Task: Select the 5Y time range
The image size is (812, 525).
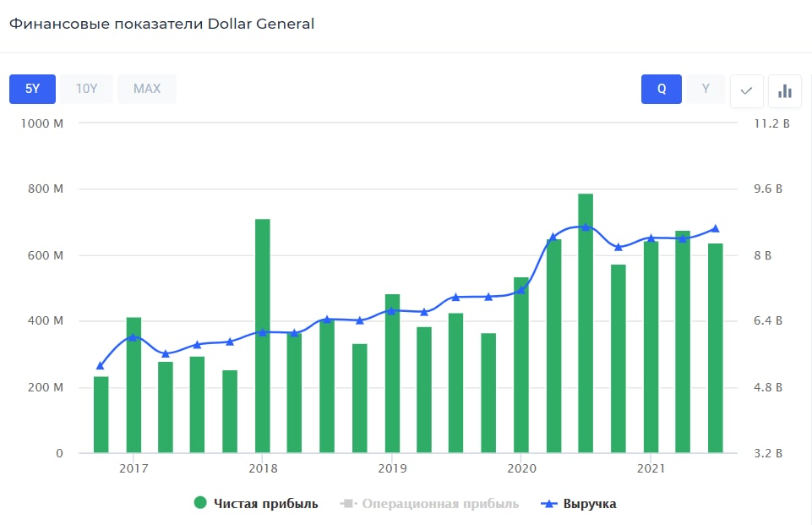Action: click(32, 89)
